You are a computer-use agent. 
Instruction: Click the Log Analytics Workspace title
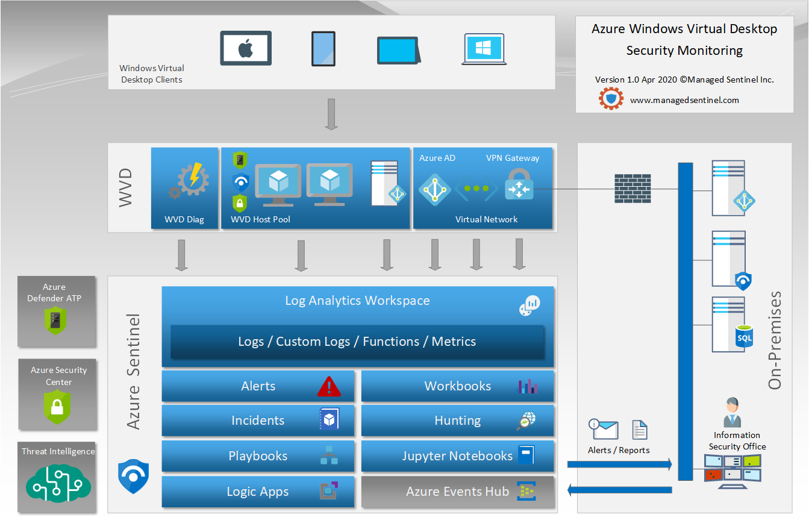tap(357, 301)
